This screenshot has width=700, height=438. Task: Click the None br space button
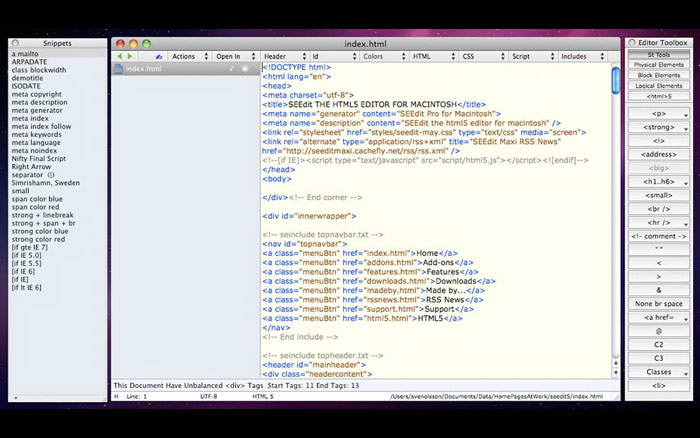pos(658,303)
